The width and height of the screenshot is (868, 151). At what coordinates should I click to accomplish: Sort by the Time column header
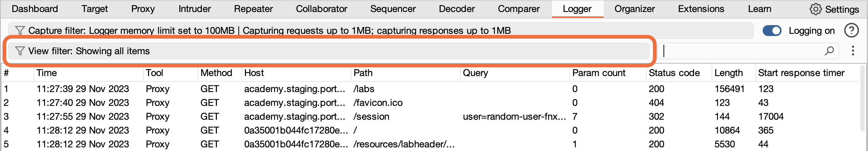47,73
